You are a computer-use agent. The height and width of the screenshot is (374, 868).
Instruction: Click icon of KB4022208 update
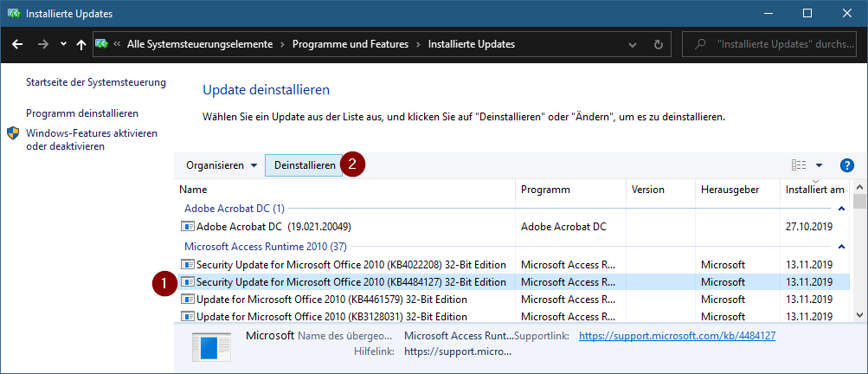coord(188,264)
